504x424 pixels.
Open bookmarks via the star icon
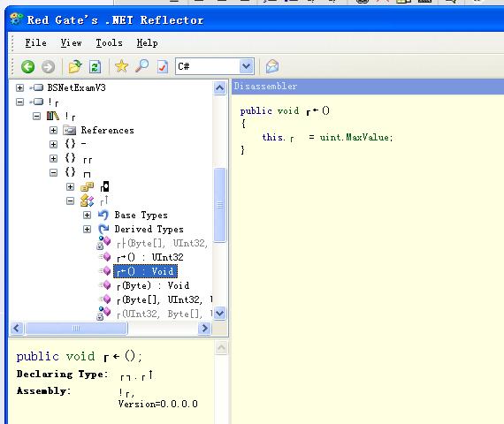click(121, 66)
